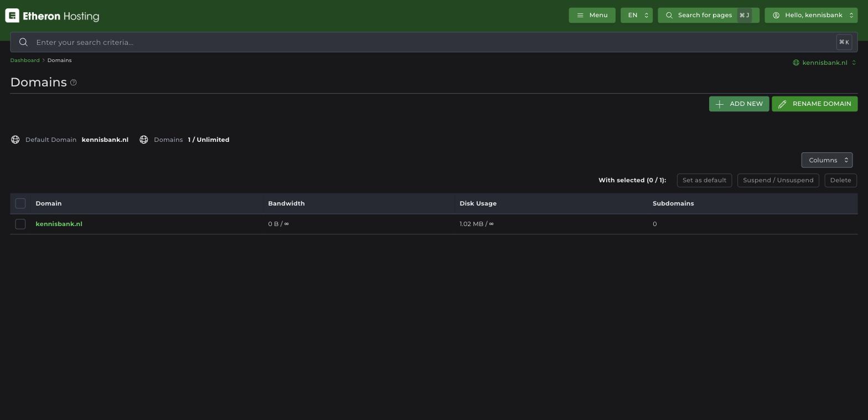The width and height of the screenshot is (868, 420).
Task: Open the Columns dropdown
Action: click(827, 160)
